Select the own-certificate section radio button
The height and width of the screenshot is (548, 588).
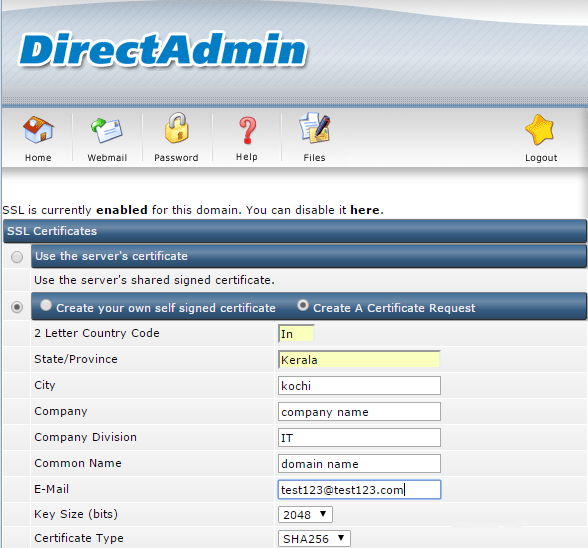click(17, 307)
